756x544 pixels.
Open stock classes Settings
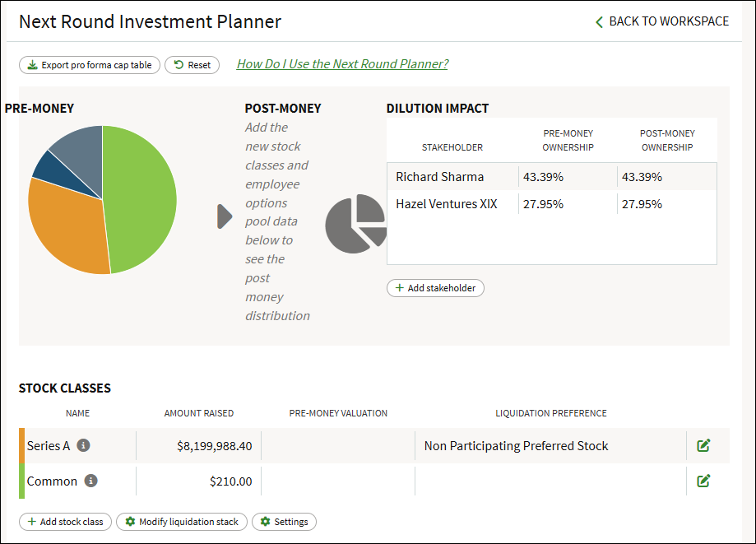point(284,522)
